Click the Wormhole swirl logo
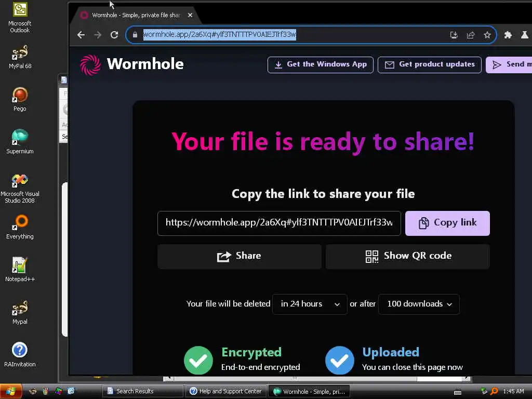 point(90,65)
